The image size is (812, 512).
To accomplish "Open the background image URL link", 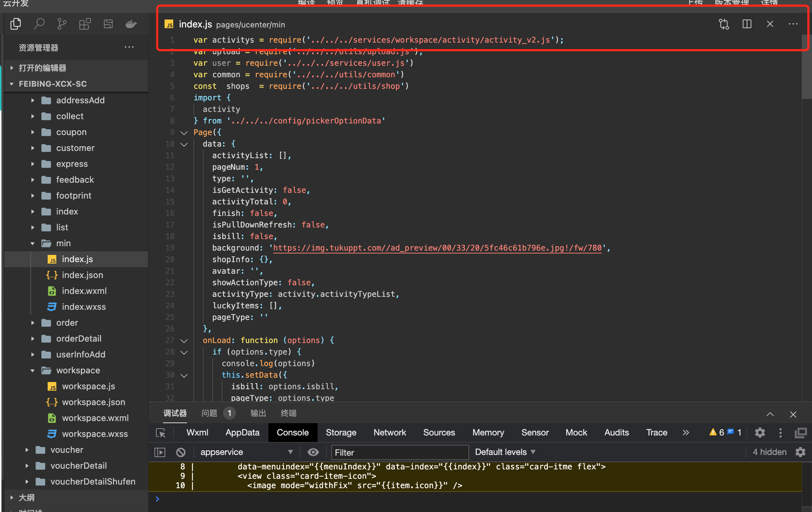I will pyautogui.click(x=437, y=248).
